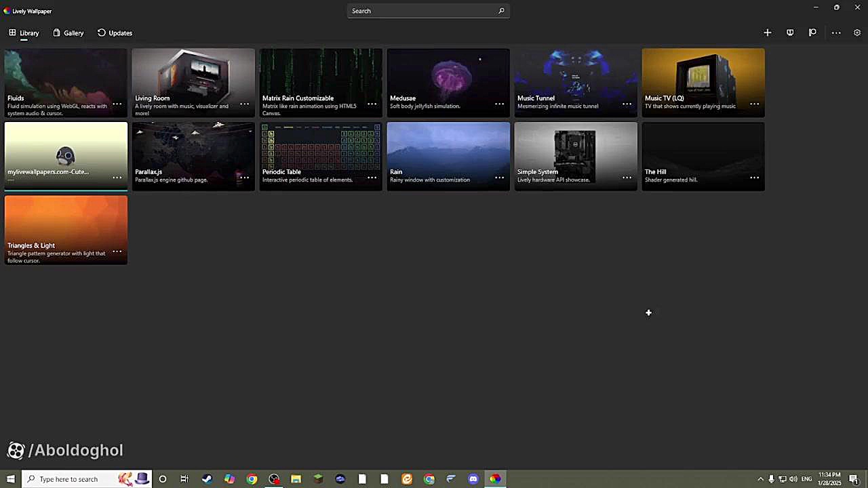The height and width of the screenshot is (488, 868).
Task: Click the search magnifier icon
Action: click(501, 11)
